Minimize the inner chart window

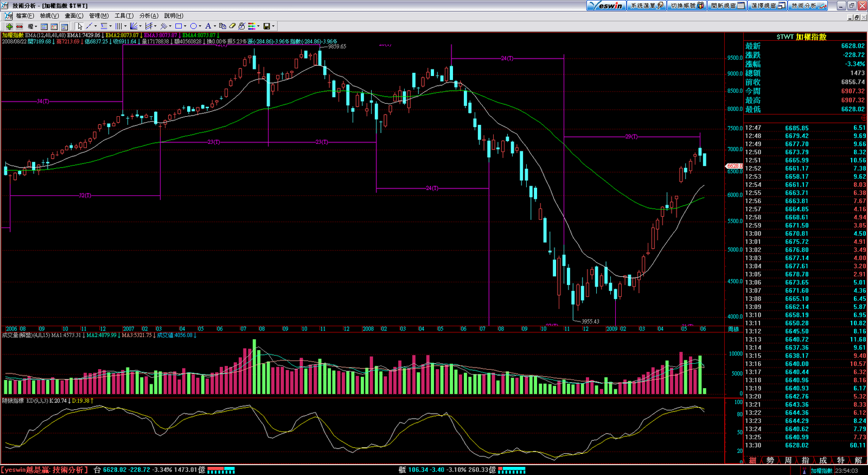tap(850, 17)
